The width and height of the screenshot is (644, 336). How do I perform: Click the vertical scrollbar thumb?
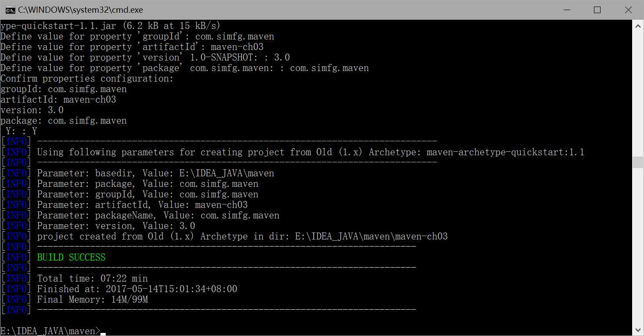(638, 162)
